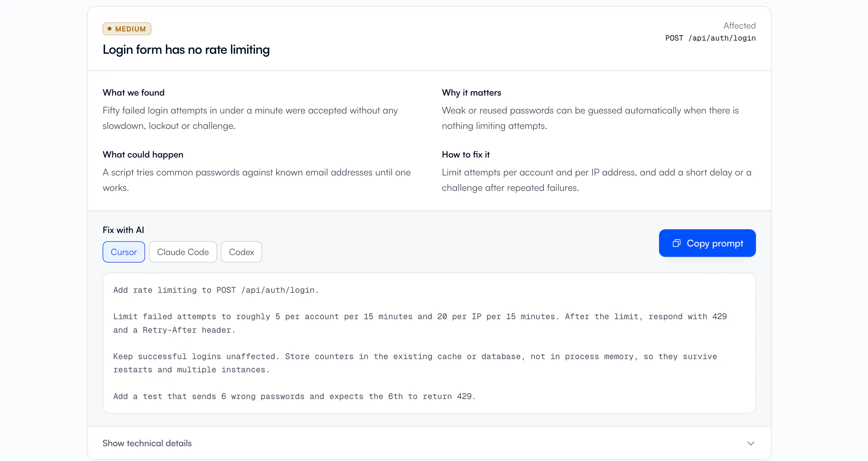Click the paragraph starting 'Weak or reused passwords'

590,118
